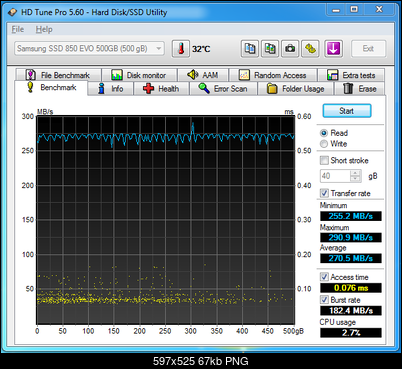Open options via yellow gear icon
402x369 pixels.
tap(310, 49)
